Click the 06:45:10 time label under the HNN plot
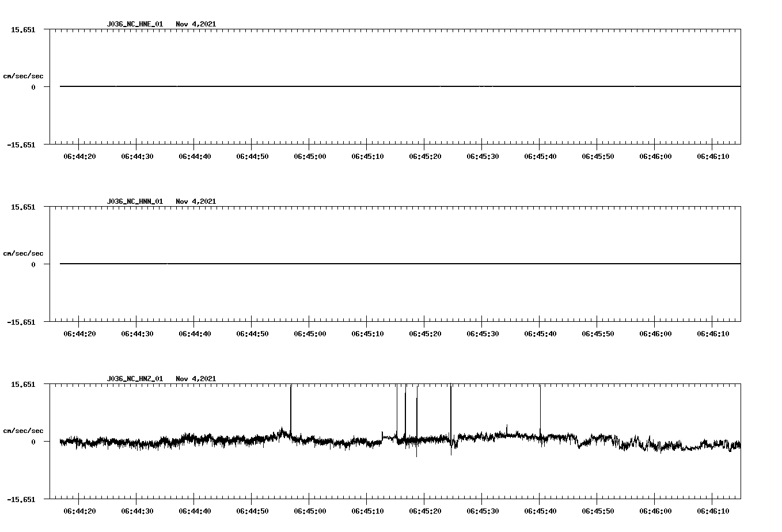 click(x=367, y=334)
